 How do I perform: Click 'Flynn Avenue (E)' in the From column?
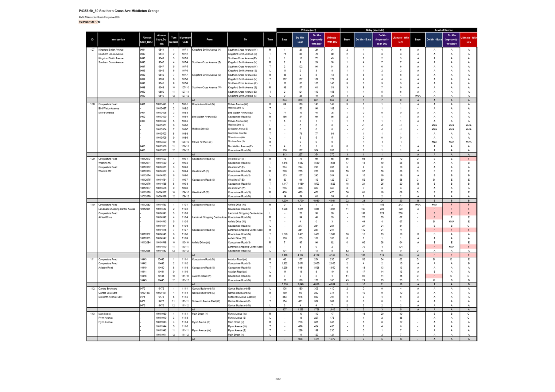coord(201,322)
